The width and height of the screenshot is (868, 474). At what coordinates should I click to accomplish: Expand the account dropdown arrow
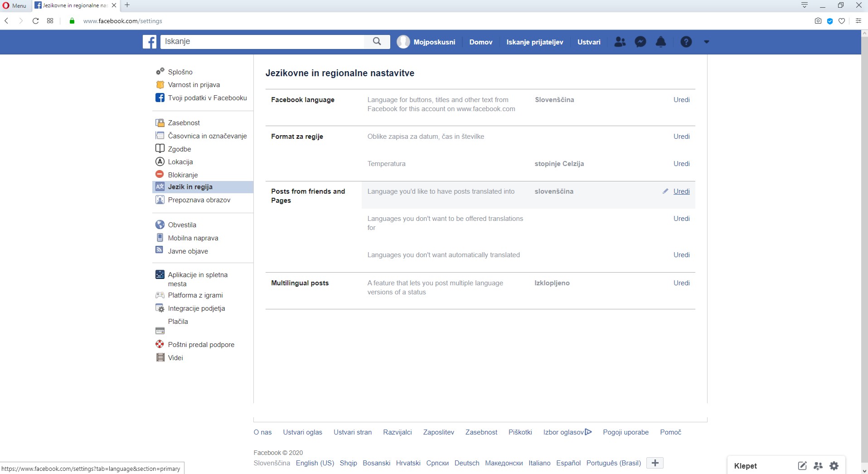click(706, 42)
